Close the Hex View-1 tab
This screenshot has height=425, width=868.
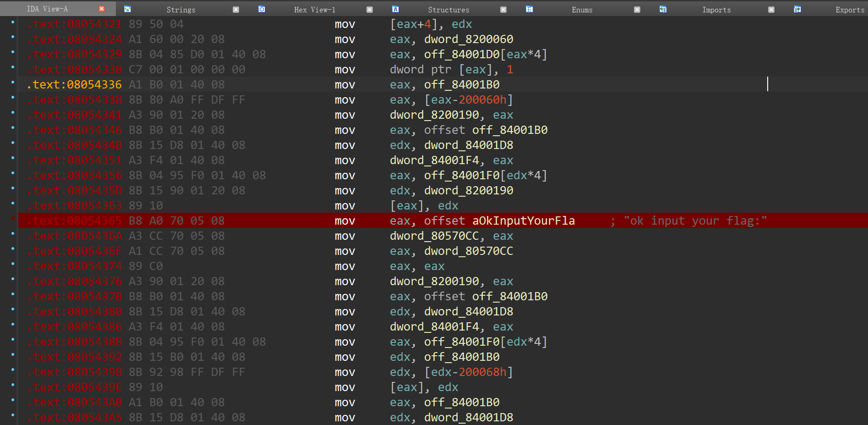370,10
